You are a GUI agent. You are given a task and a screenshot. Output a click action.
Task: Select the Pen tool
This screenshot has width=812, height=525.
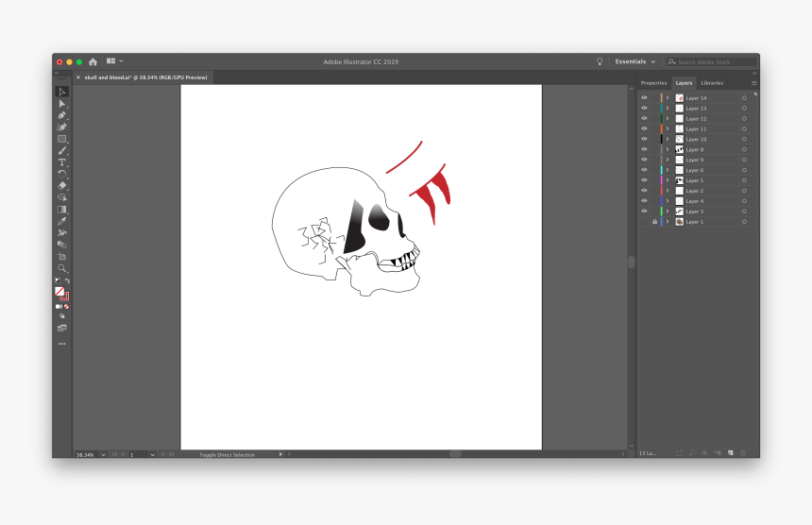tap(61, 115)
